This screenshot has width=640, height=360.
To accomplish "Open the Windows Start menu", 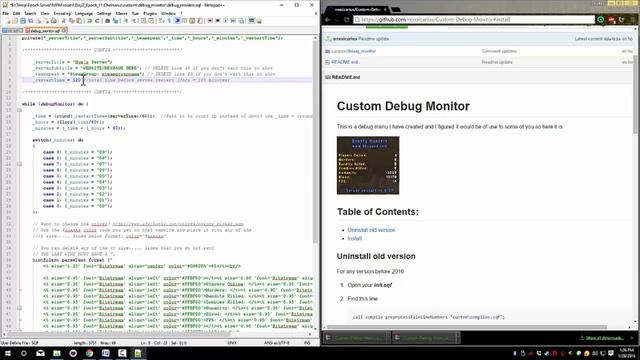I will [8, 353].
